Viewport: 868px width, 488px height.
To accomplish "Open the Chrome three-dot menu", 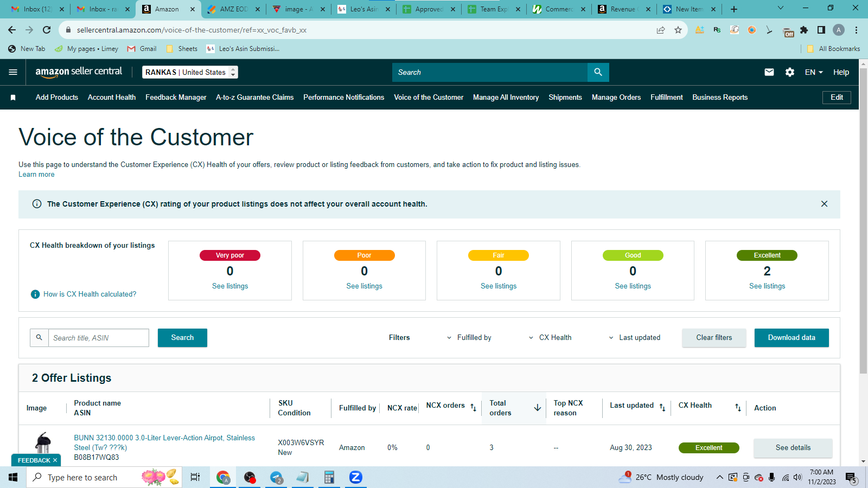I will pyautogui.click(x=856, y=30).
